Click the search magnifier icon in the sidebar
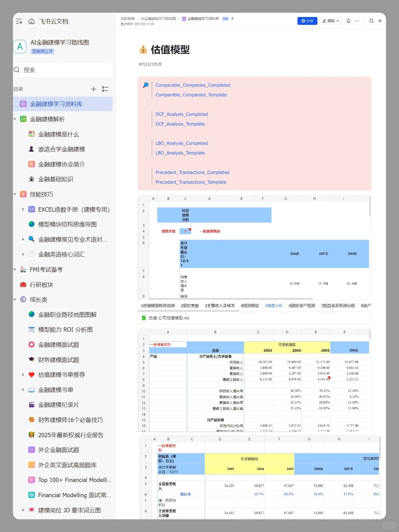The width and height of the screenshot is (399, 532). coord(17,70)
